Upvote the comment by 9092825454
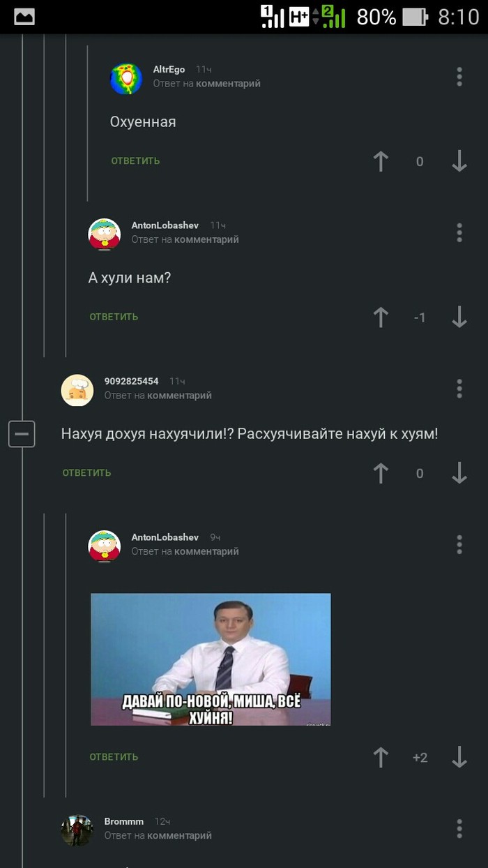488x868 pixels. pyautogui.click(x=381, y=473)
